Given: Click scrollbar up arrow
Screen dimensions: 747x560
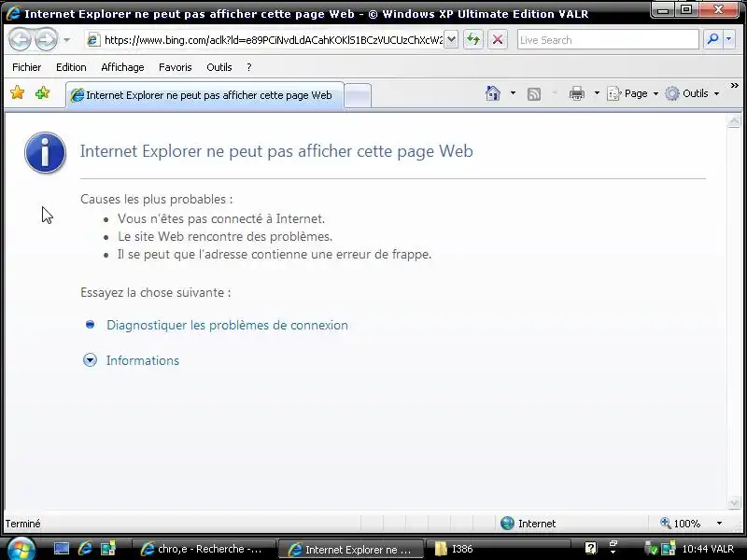Looking at the screenshot, I should coord(734,121).
